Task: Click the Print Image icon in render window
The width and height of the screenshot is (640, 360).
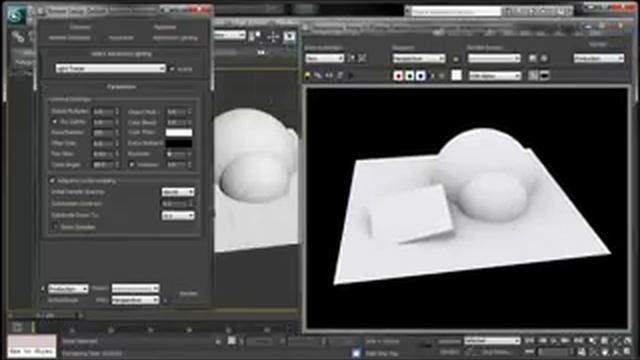Action: point(340,76)
